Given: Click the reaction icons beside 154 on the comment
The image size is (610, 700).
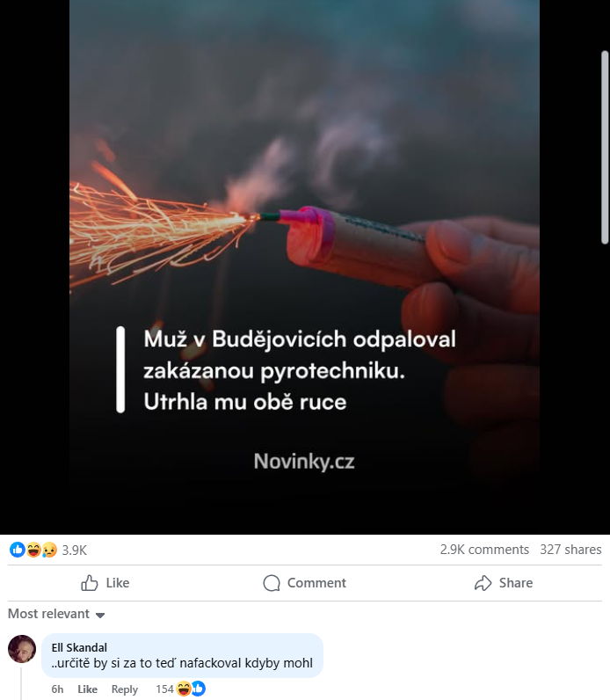Looking at the screenshot, I should click(191, 689).
